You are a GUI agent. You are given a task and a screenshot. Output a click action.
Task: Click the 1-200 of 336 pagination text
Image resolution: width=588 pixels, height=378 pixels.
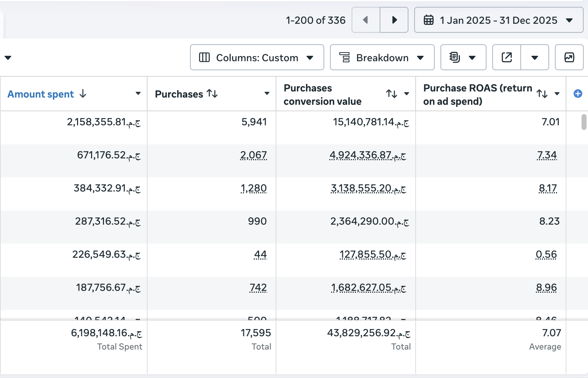click(316, 20)
